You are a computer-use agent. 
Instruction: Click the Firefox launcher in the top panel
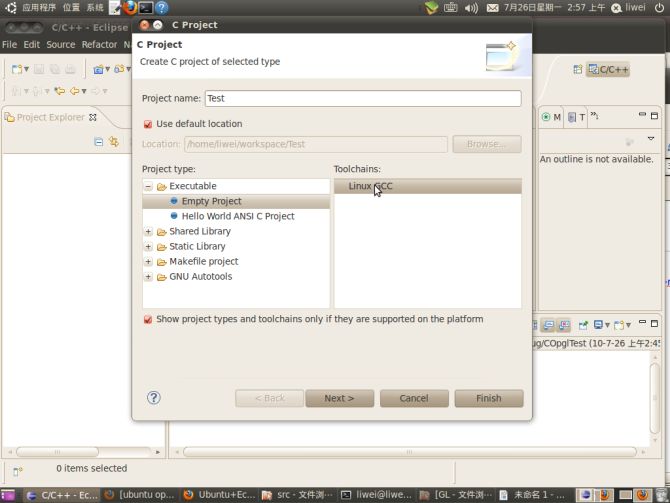tap(129, 7)
